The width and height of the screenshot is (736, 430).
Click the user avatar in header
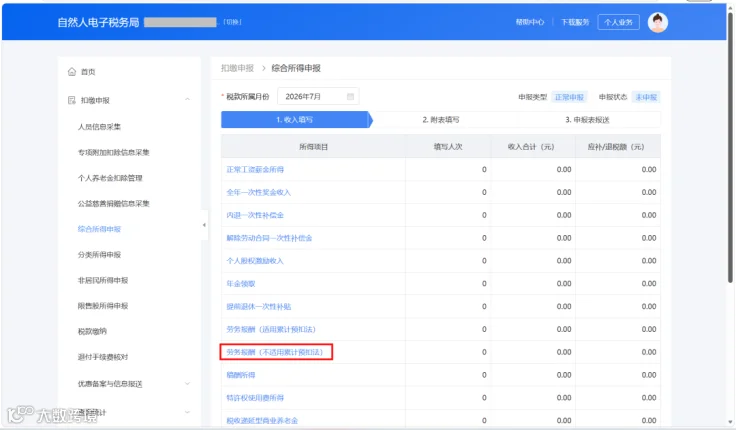pos(658,22)
